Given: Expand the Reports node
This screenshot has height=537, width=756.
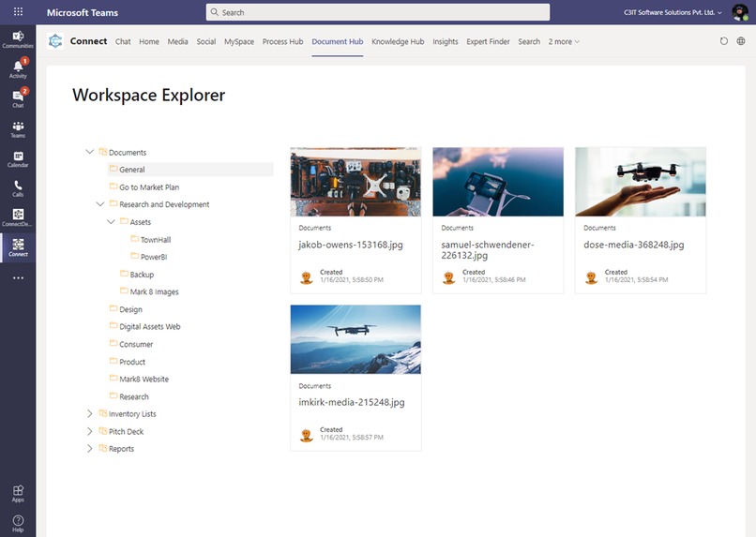Looking at the screenshot, I should pyautogui.click(x=89, y=448).
